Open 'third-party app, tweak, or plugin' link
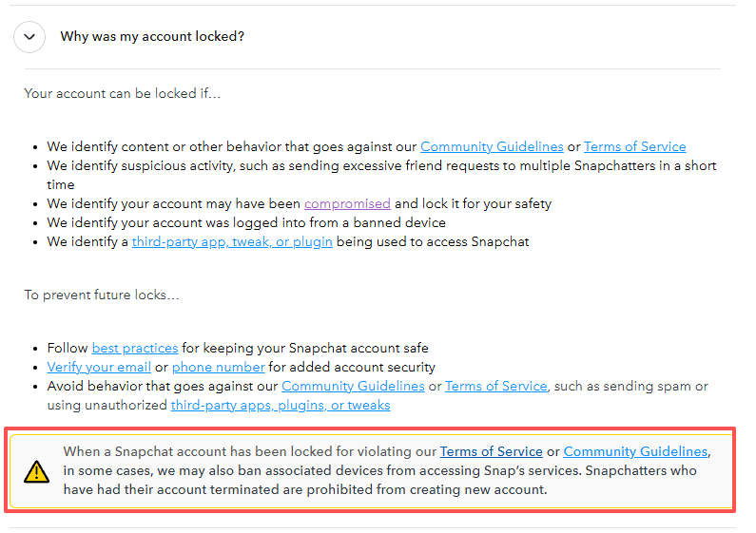756x533 pixels. tap(232, 242)
